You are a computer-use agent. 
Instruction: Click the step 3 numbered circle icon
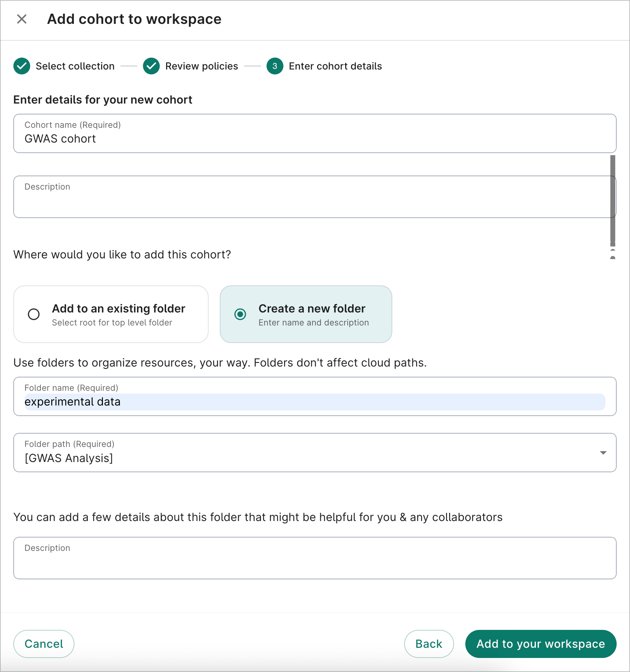[274, 66]
